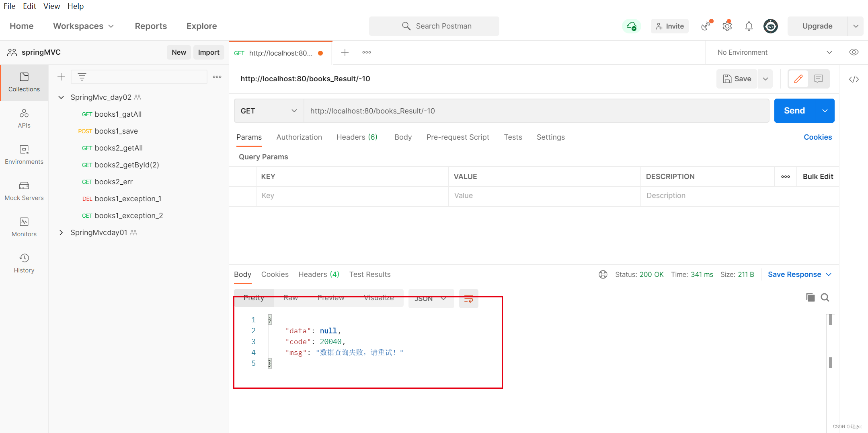This screenshot has width=868, height=433.
Task: Open the Cookies link
Action: 818,137
